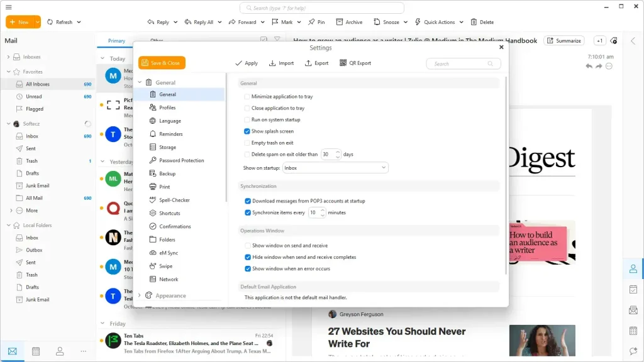Open the Show on startup dropdown

(335, 168)
